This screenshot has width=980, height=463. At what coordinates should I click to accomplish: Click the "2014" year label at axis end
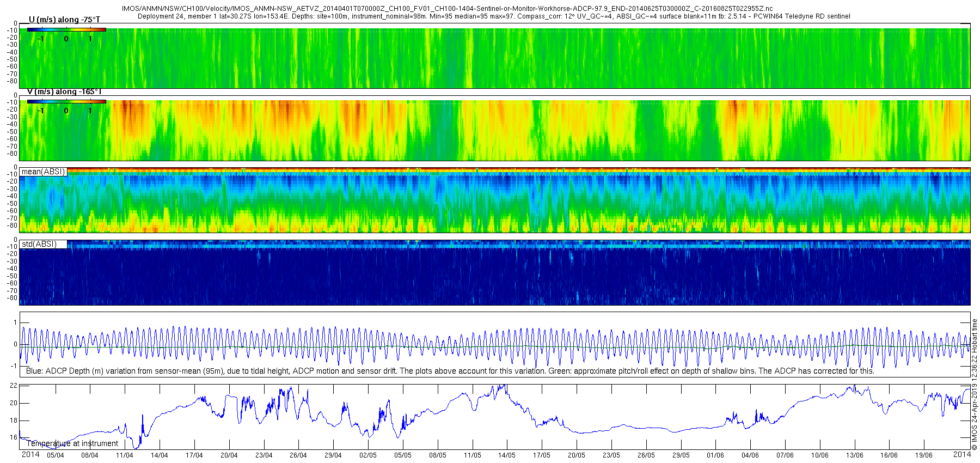pyautogui.click(x=962, y=454)
